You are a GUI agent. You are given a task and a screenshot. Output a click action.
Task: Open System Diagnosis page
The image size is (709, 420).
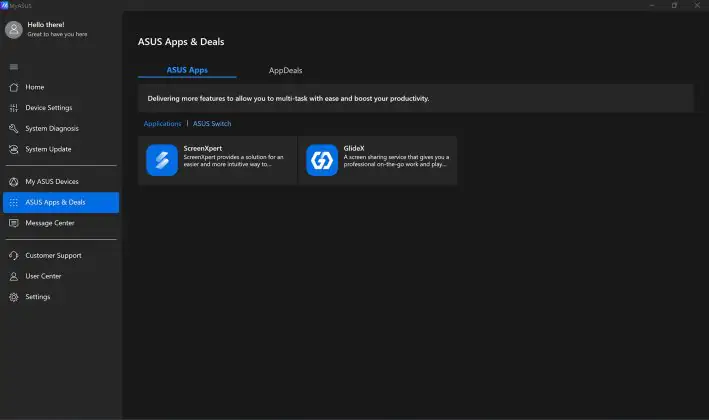click(x=52, y=129)
